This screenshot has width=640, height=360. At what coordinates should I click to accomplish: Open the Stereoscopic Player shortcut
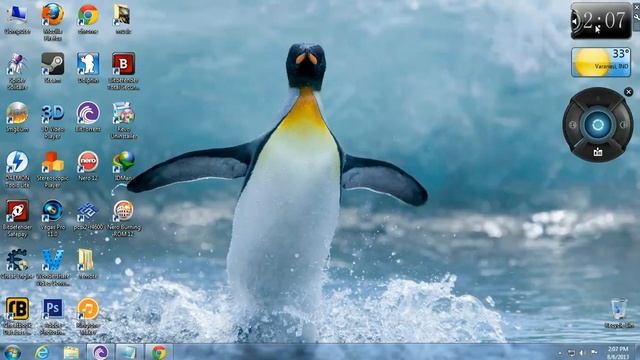point(53,169)
